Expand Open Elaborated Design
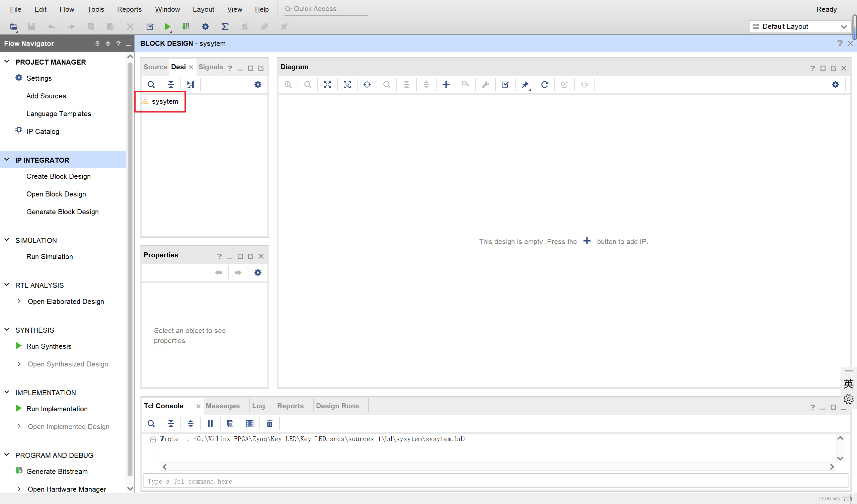The height and width of the screenshot is (504, 857). click(x=19, y=301)
